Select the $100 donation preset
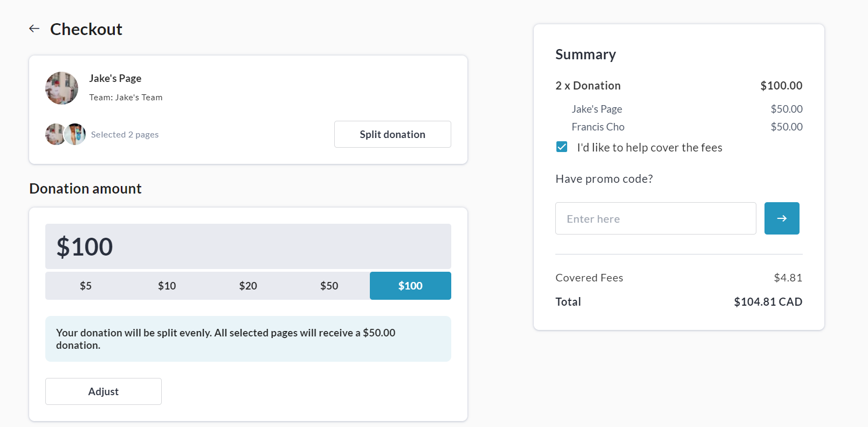This screenshot has width=868, height=427. (410, 286)
